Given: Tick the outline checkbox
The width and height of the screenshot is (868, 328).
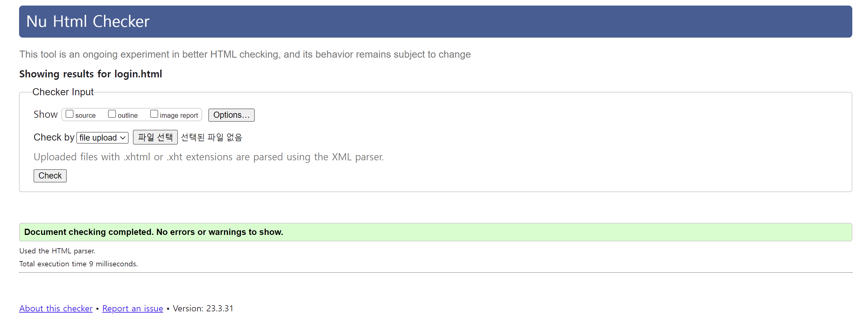Looking at the screenshot, I should click(112, 114).
